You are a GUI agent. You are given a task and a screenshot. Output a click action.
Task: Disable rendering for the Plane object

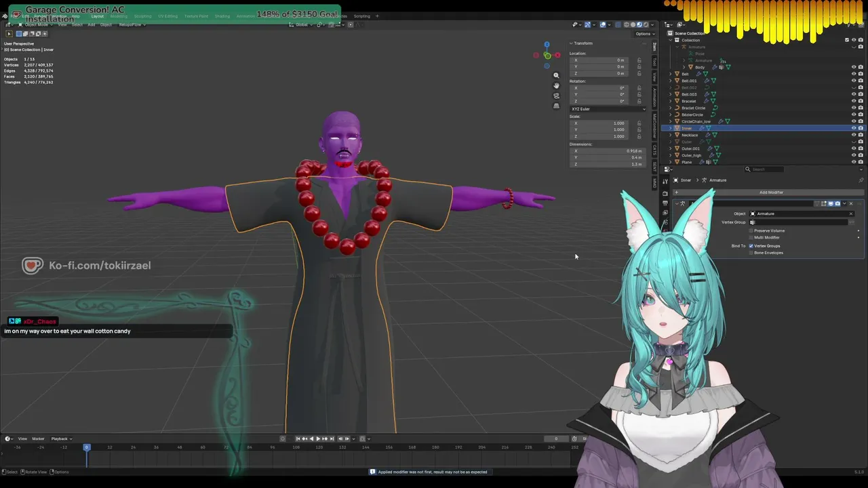(x=861, y=162)
